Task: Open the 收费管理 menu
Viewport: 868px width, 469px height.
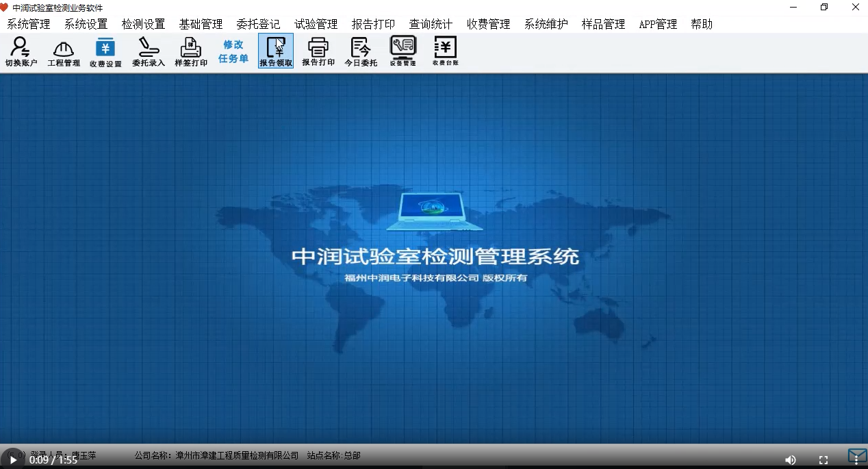Action: 489,24
